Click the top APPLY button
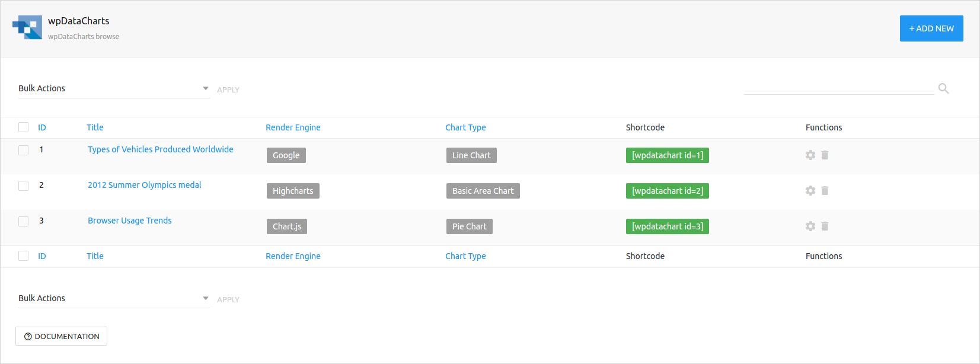Image resolution: width=980 pixels, height=364 pixels. (x=228, y=90)
